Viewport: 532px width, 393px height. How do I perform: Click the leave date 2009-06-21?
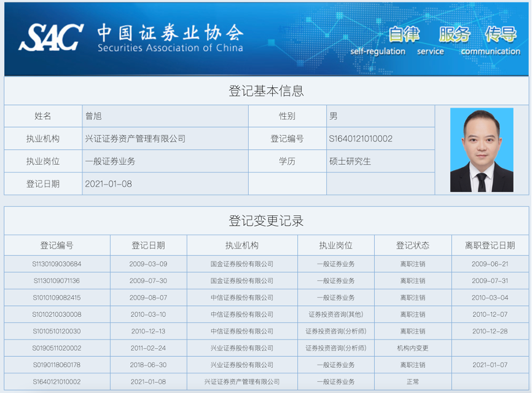[x=490, y=264]
